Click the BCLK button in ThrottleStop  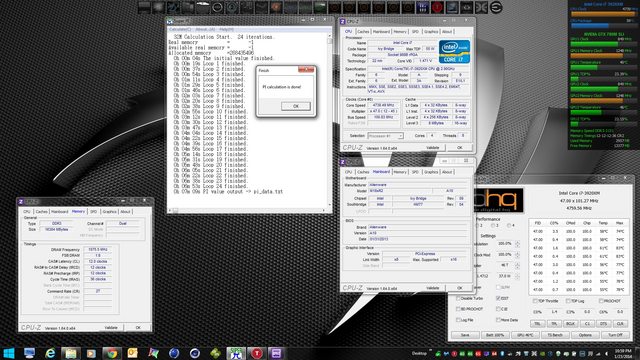[570, 323]
